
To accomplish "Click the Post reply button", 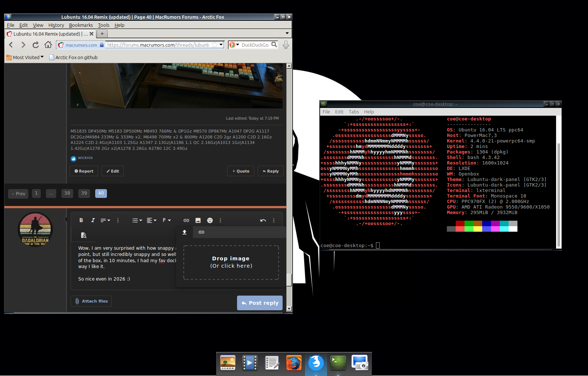I will [x=260, y=303].
